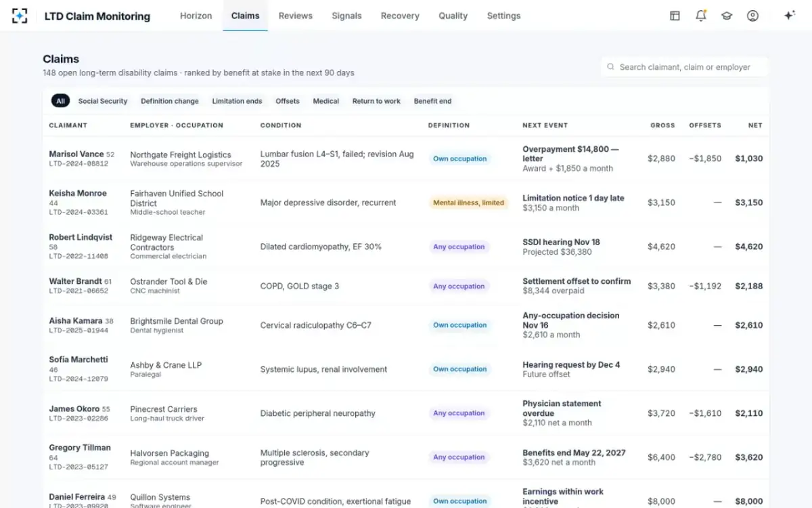Apply the Medical filter chip

coord(326,101)
